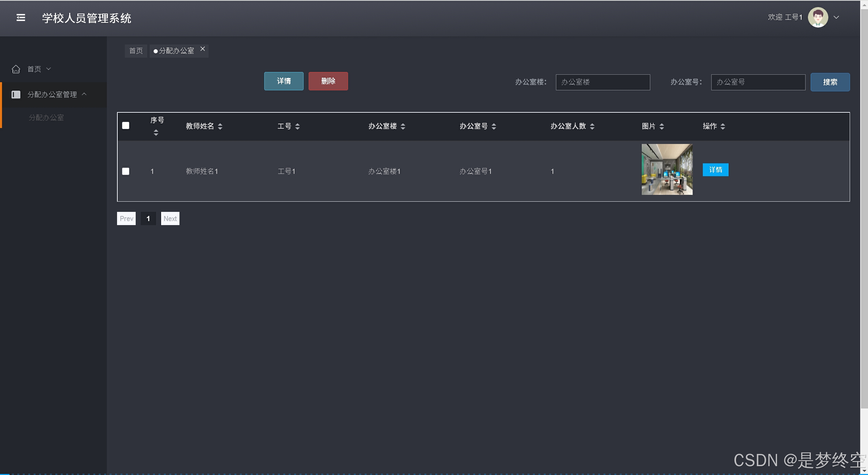Expand the 首页 sidebar chevron
The height and width of the screenshot is (475, 868).
(x=49, y=69)
